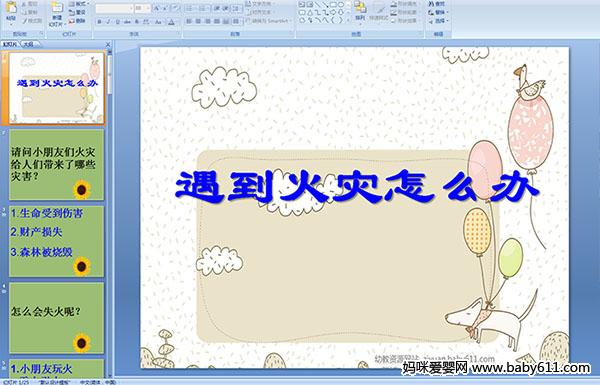Open the font size combo box

tap(142, 8)
